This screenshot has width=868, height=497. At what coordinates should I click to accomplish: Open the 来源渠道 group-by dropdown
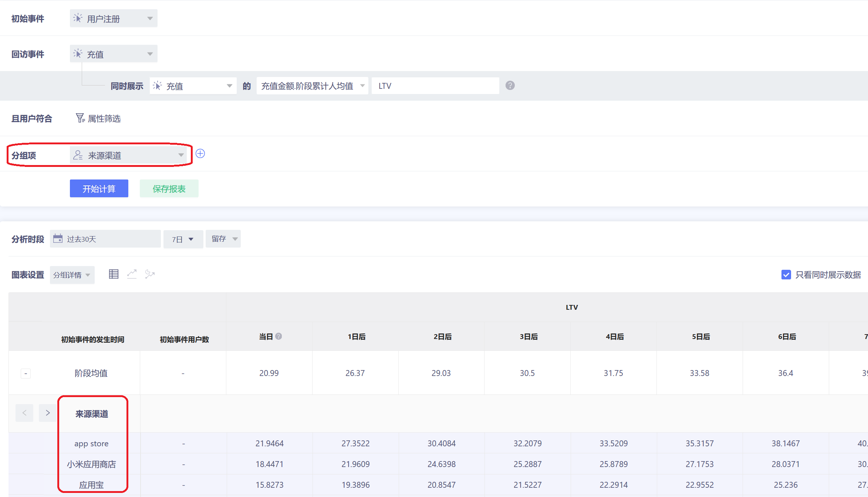click(128, 155)
